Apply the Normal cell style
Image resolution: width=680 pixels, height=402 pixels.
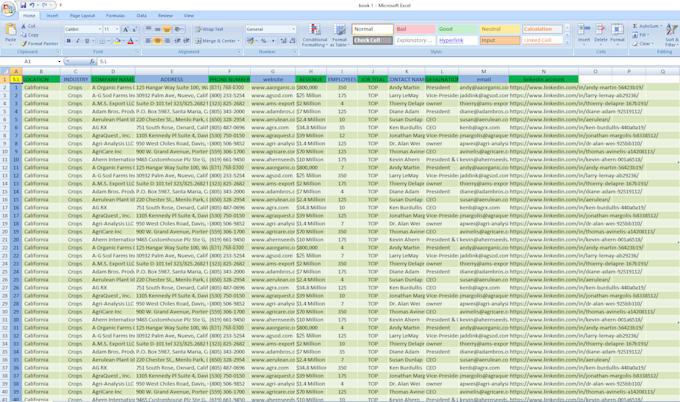373,29
